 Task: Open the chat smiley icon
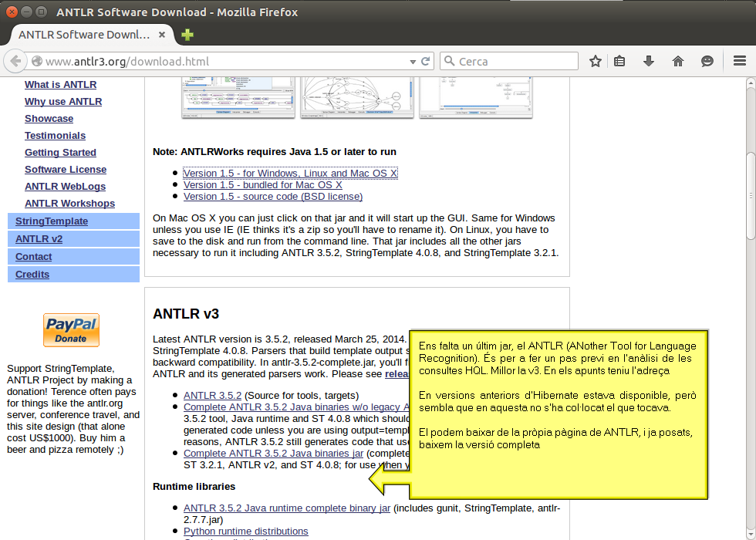[707, 61]
